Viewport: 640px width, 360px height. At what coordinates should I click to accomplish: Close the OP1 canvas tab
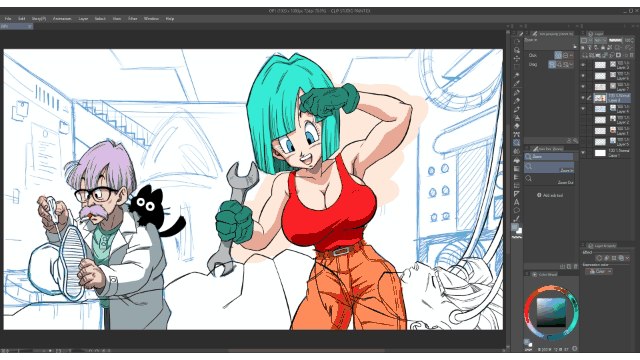(x=29, y=26)
